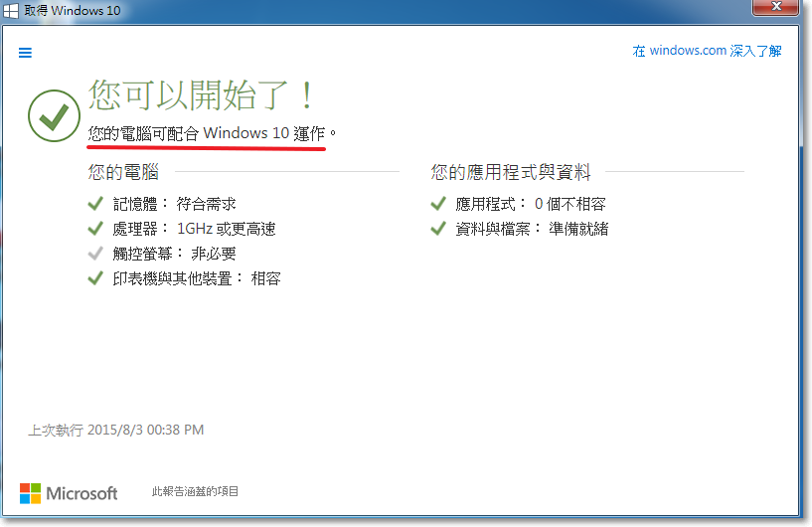
Task: Click the 上次執行 timestamp text
Action: (x=116, y=431)
